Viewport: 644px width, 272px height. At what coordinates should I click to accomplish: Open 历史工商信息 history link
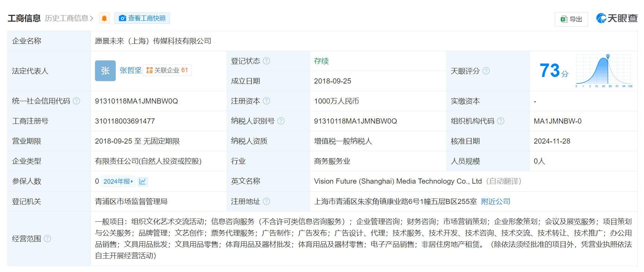69,18
